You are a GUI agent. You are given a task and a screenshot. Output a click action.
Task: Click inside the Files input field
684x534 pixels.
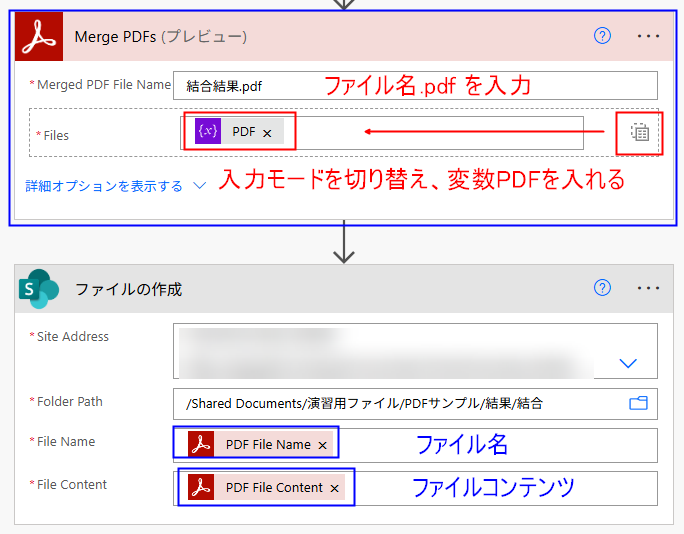click(x=382, y=133)
